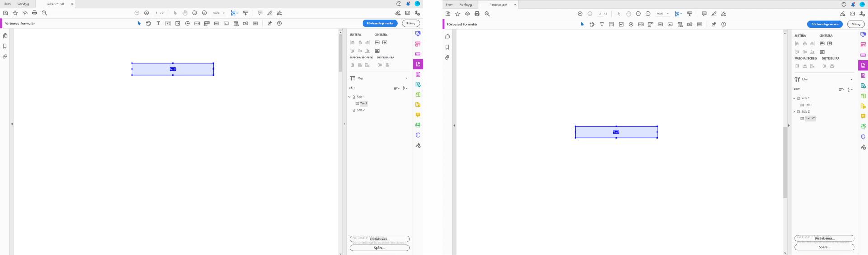Screen dimensions: 868x255
Task: Click the star bookmark icon in left window
Action: [15, 13]
